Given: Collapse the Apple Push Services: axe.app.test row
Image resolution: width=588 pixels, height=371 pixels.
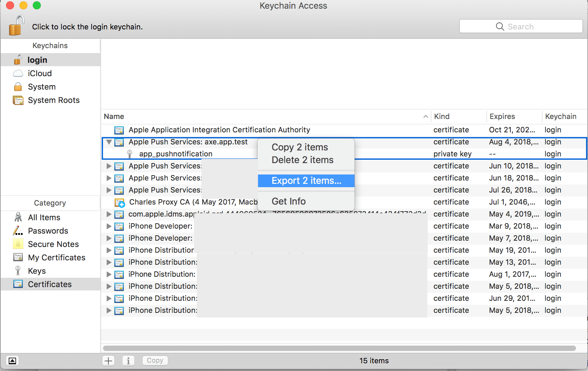Looking at the screenshot, I should pyautogui.click(x=109, y=142).
